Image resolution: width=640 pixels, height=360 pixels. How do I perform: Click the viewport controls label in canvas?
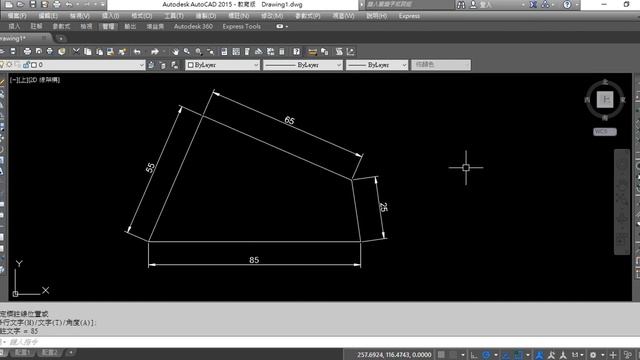pos(35,80)
